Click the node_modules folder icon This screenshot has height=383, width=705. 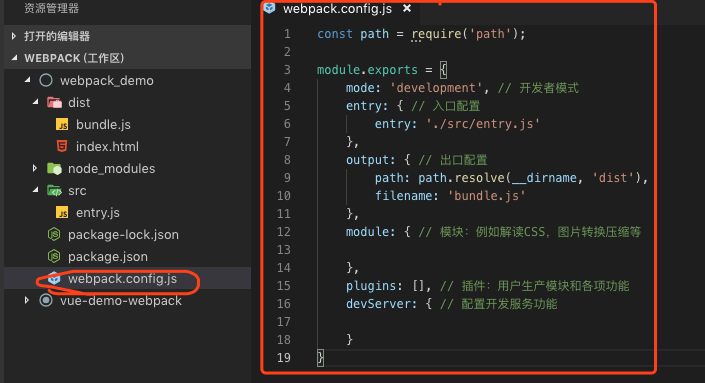click(54, 169)
